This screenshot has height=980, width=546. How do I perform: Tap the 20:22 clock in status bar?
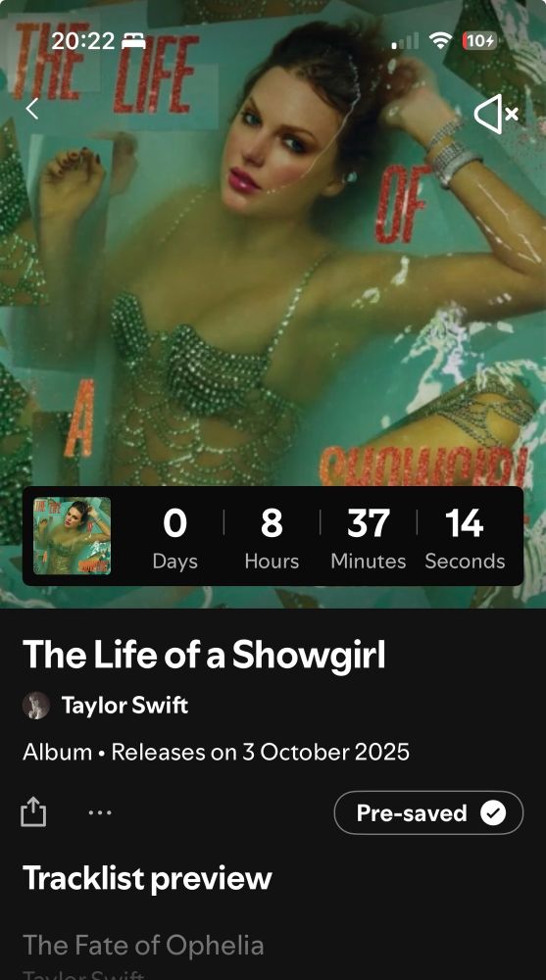point(83,41)
